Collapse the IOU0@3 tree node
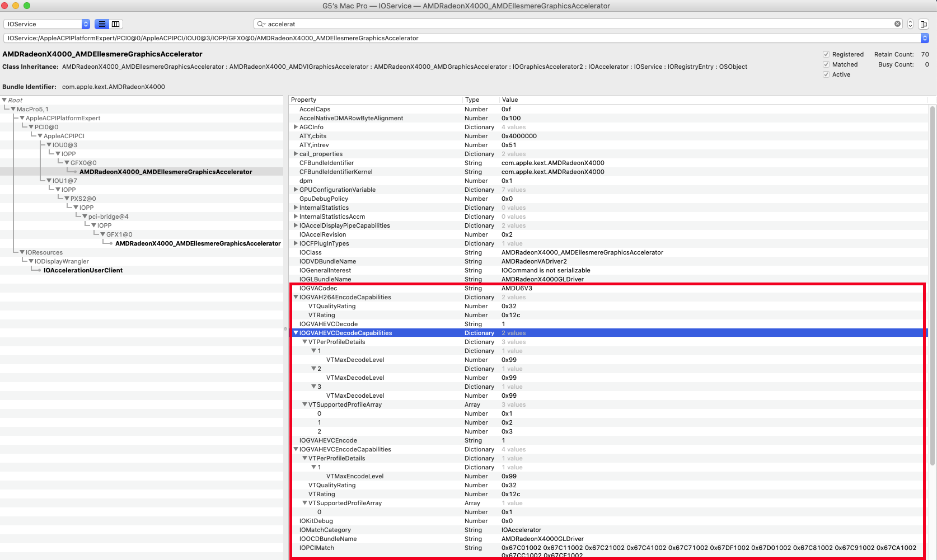Viewport: 937px width, 560px height. pos(49,145)
